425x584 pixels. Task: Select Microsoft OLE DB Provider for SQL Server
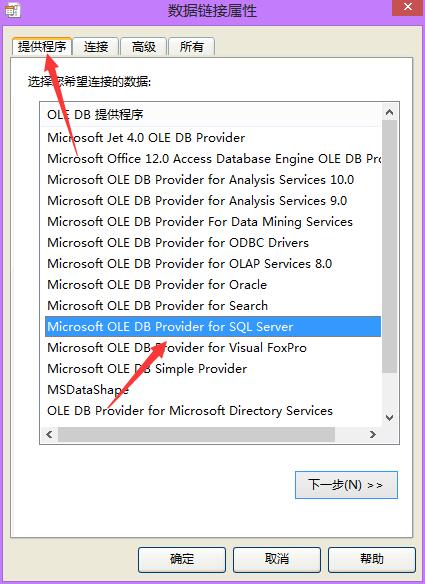tap(213, 327)
